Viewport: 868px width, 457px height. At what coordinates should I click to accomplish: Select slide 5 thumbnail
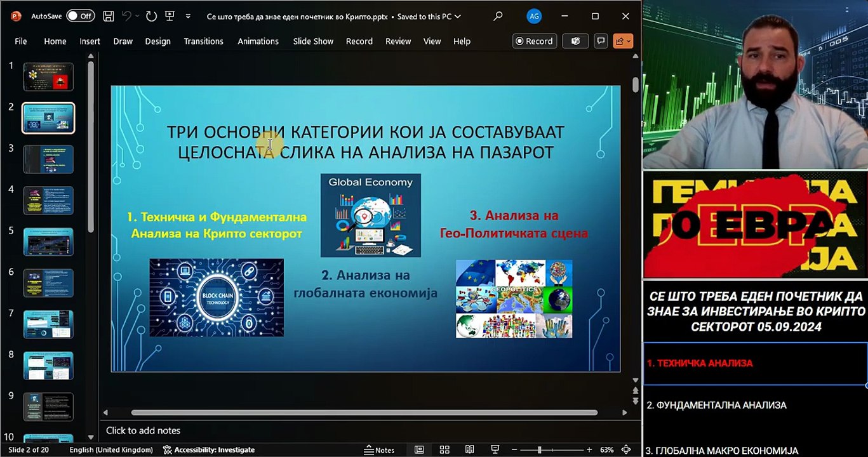[48, 242]
